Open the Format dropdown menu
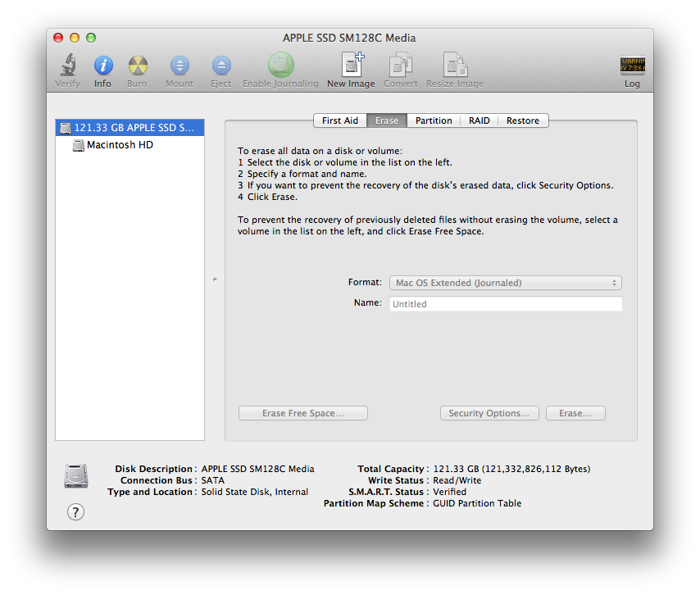 pos(506,283)
